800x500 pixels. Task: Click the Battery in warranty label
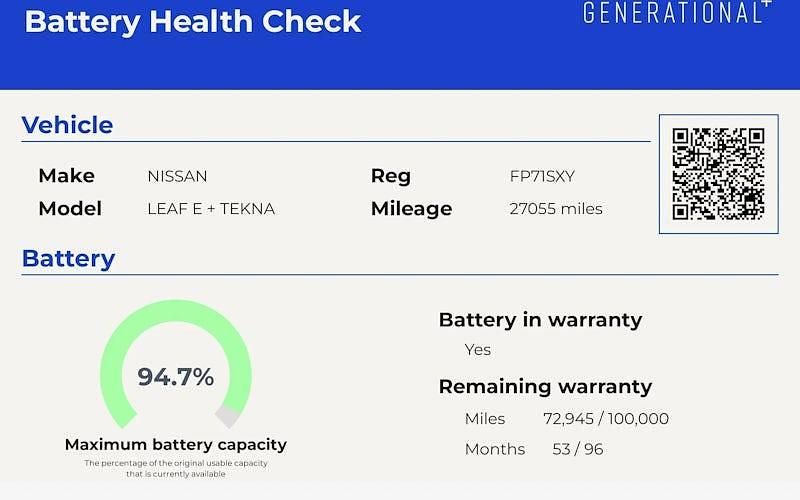(540, 320)
